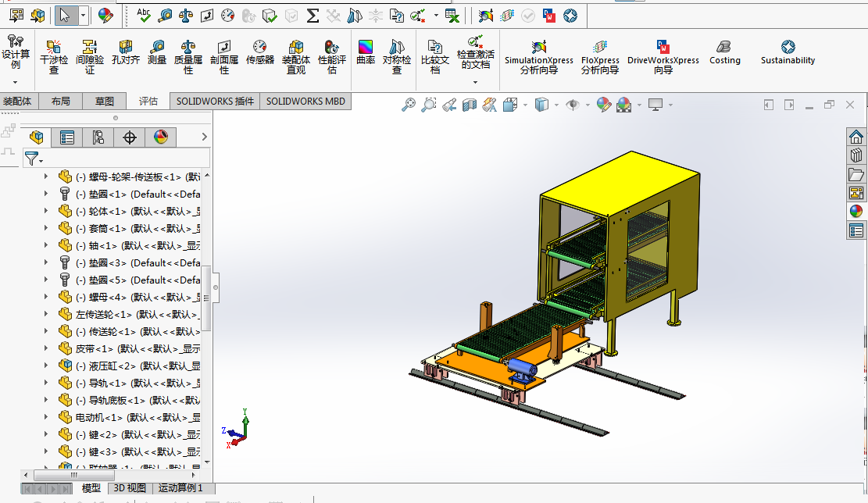Click the Zoom to Area icon
Screen dimensions: 868x503
click(x=428, y=105)
